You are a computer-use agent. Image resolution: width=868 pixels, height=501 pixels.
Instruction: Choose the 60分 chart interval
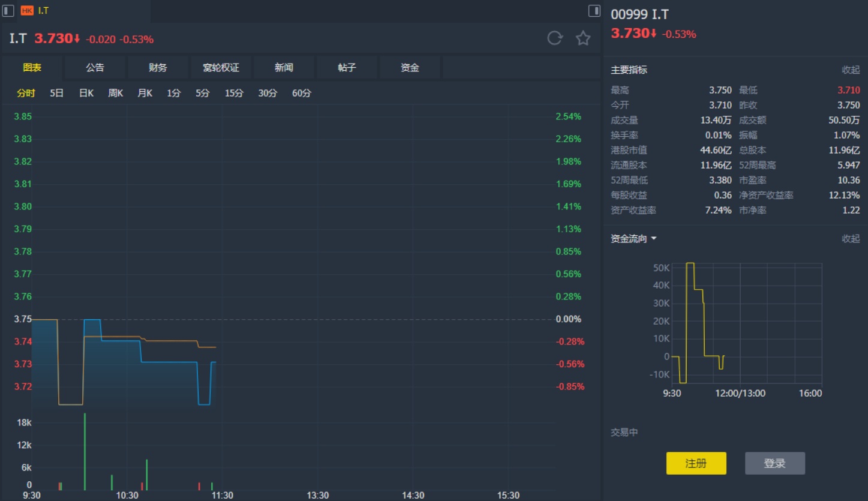point(302,93)
